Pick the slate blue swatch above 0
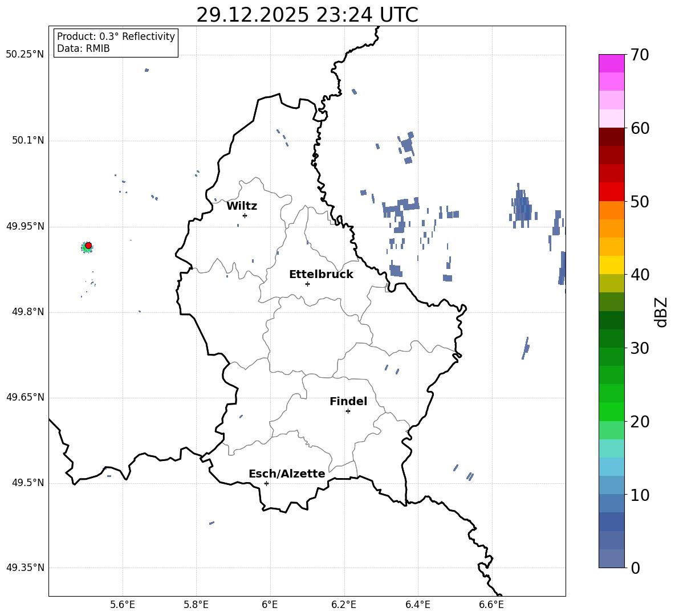Viewport: 675px width, 616px height. coord(611,558)
